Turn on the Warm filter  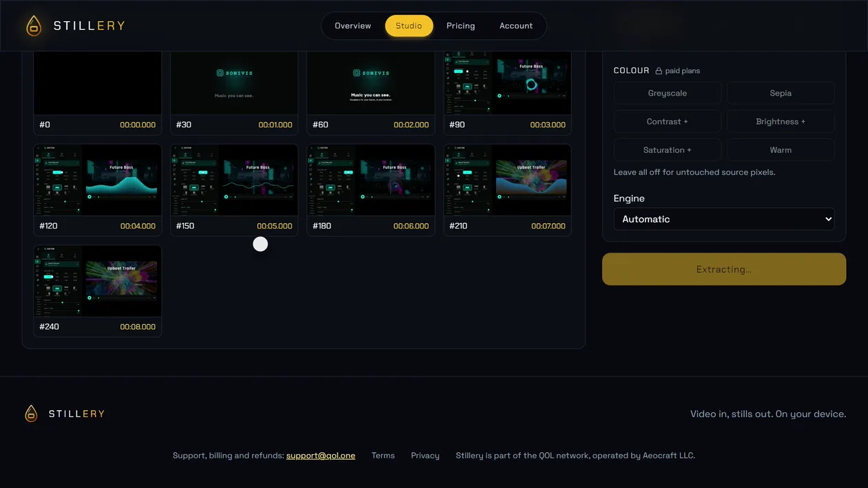pos(781,149)
